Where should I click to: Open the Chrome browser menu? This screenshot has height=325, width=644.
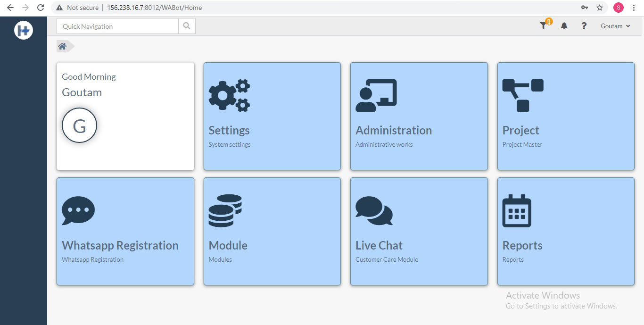point(634,8)
